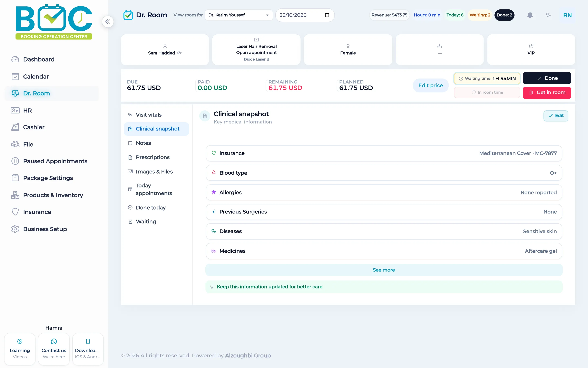
Task: Click the birthday cake icon card
Action: coord(440,46)
